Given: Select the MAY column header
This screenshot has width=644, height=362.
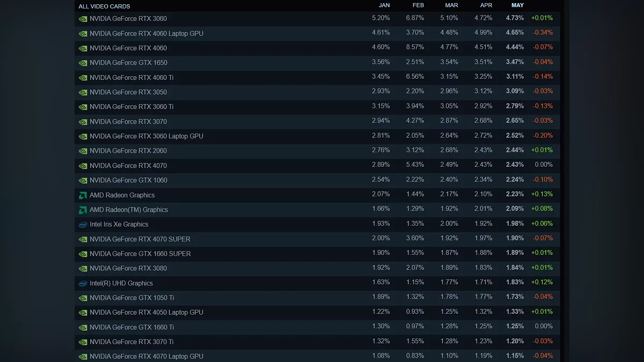Looking at the screenshot, I should click(517, 5).
